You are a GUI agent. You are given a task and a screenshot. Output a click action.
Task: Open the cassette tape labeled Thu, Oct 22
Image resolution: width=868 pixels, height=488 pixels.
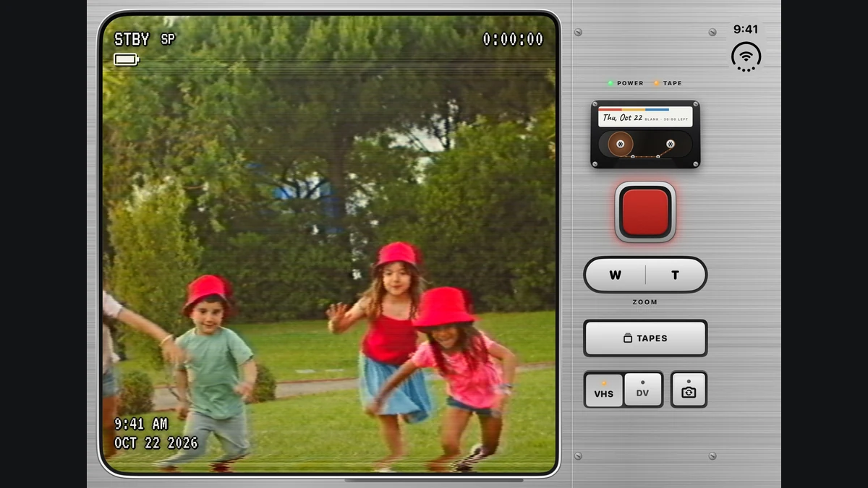pyautogui.click(x=645, y=134)
